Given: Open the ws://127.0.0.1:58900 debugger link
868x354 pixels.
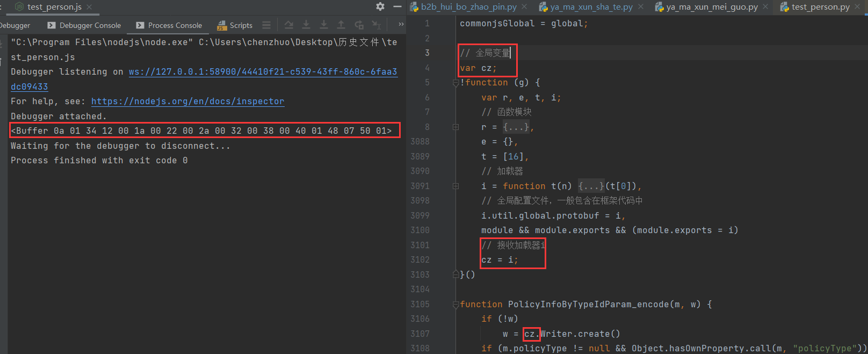Looking at the screenshot, I should tap(263, 72).
